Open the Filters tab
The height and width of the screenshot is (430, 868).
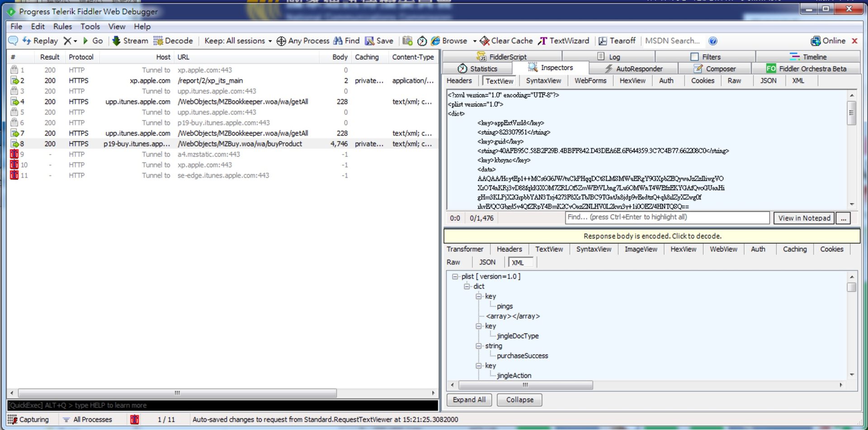705,56
